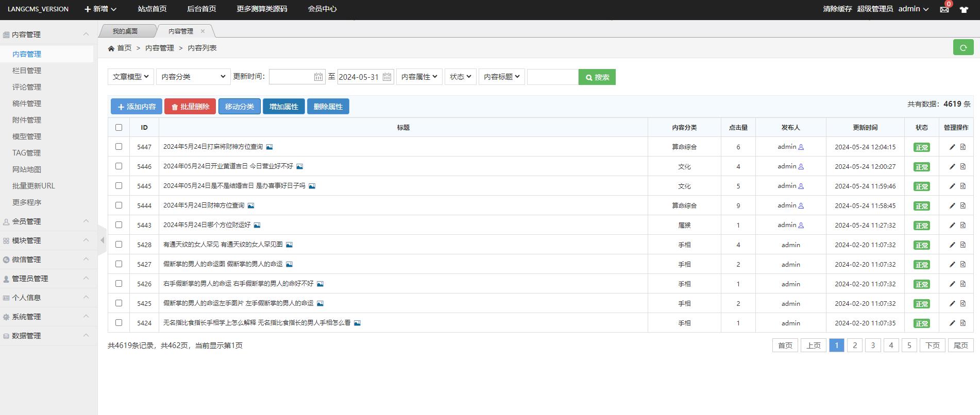Screen dimensions: 980x415
Task: Open calendar picker for start update time
Action: (318, 77)
